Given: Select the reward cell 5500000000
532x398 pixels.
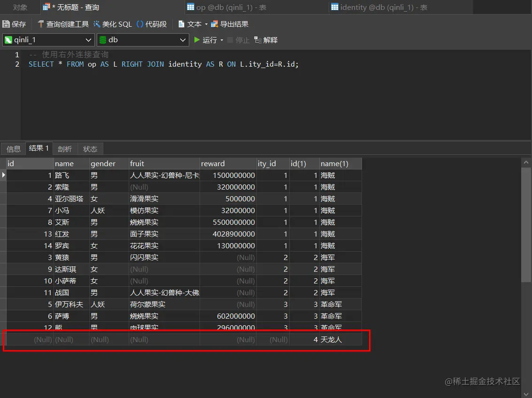Looking at the screenshot, I should click(x=228, y=222).
